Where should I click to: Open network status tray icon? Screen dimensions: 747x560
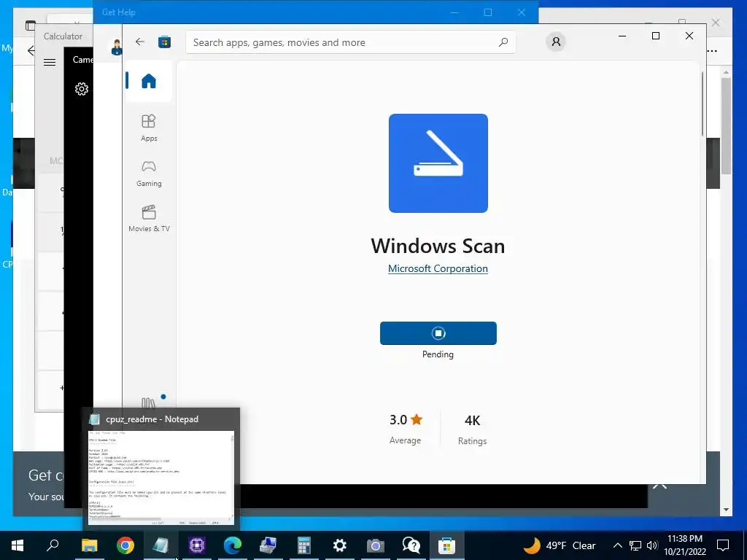pos(635,545)
